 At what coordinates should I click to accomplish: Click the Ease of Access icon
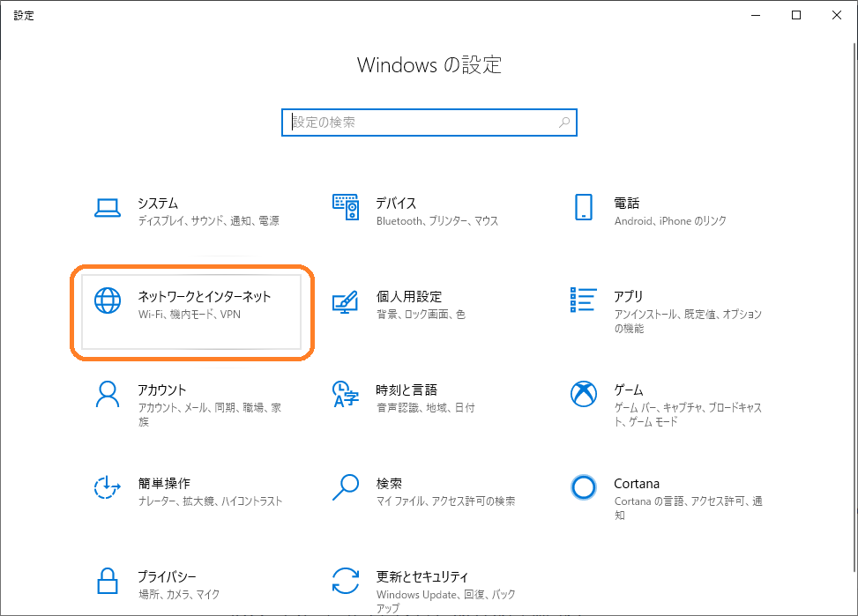tap(108, 486)
